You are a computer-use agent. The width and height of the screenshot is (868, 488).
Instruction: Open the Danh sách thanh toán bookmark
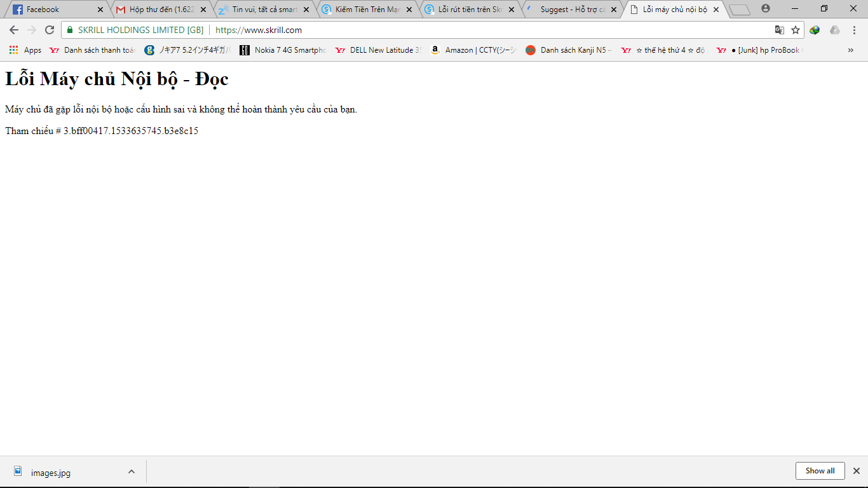(93, 50)
